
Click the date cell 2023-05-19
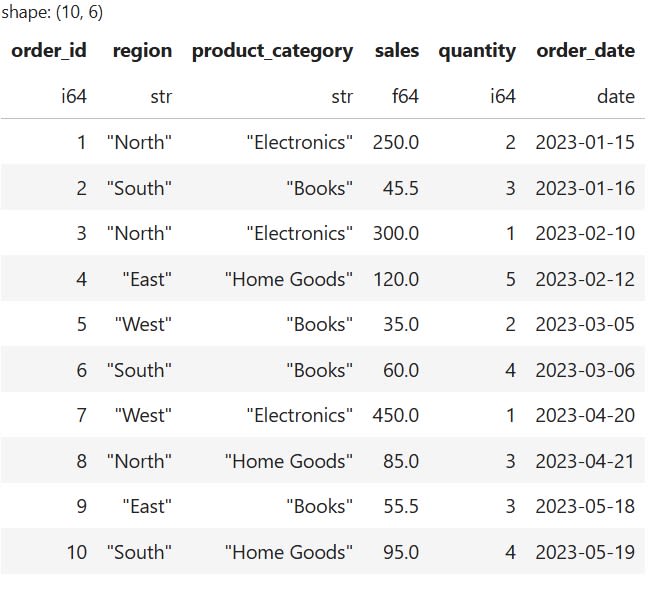585,552
